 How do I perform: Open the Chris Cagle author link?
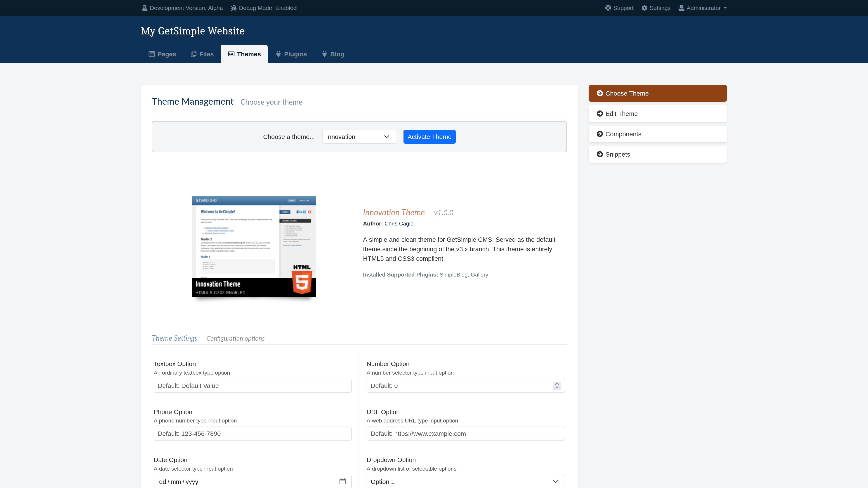coord(399,224)
